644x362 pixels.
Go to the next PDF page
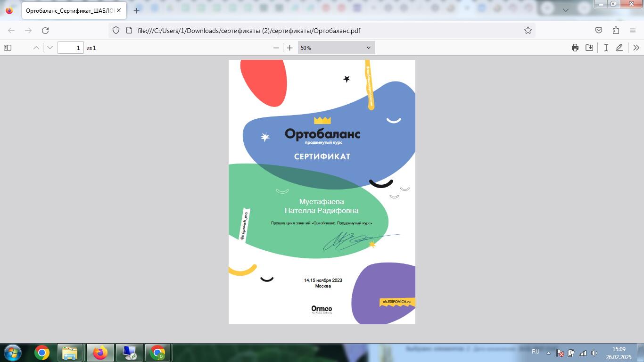tap(50, 48)
